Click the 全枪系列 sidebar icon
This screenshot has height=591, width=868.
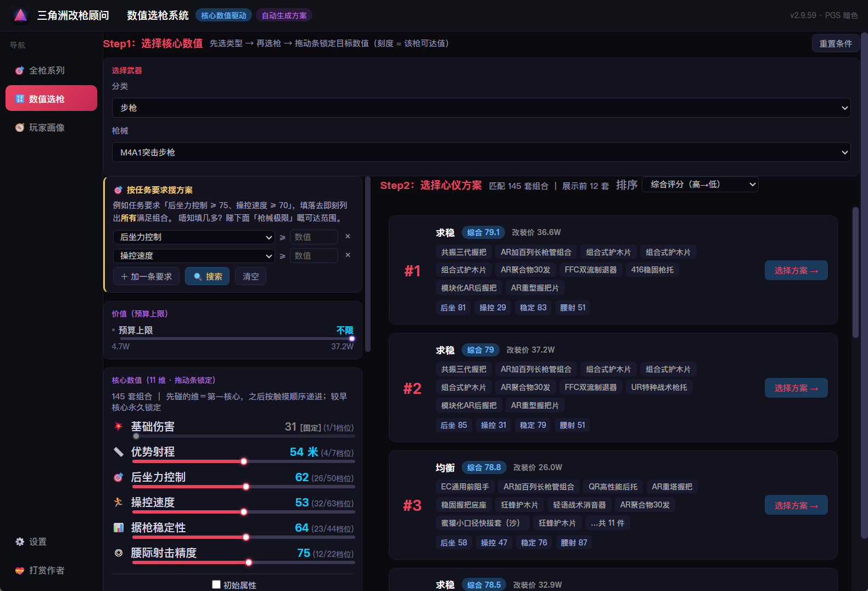(20, 70)
